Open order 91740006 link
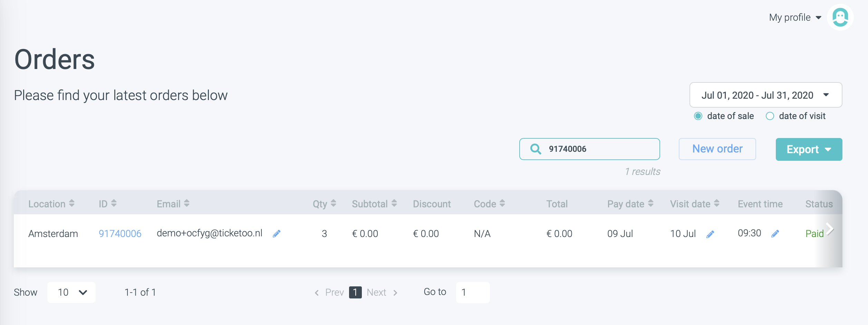Image resolution: width=868 pixels, height=325 pixels. pos(120,234)
